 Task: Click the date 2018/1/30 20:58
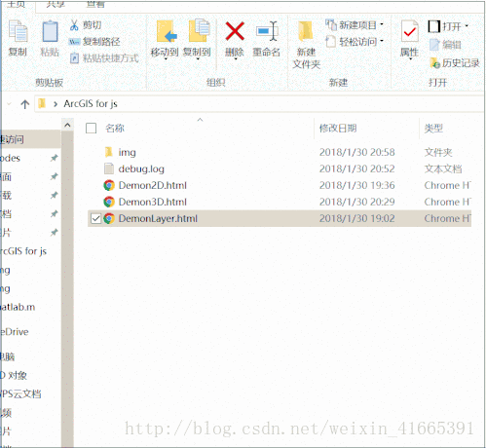tap(356, 152)
